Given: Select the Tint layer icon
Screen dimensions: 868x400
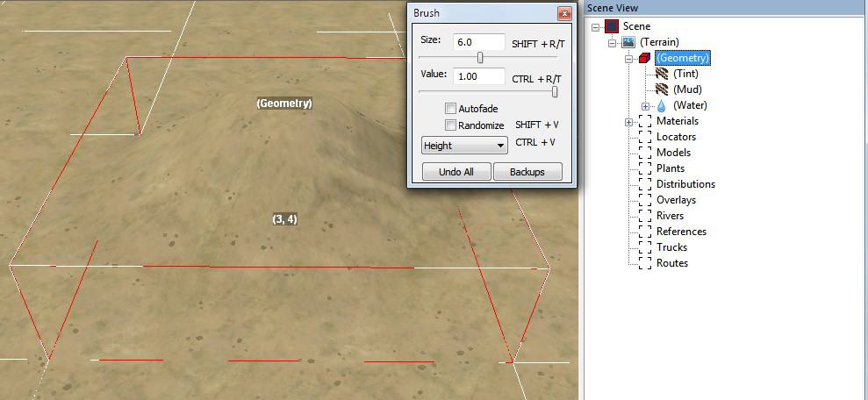Looking at the screenshot, I should pos(662,74).
